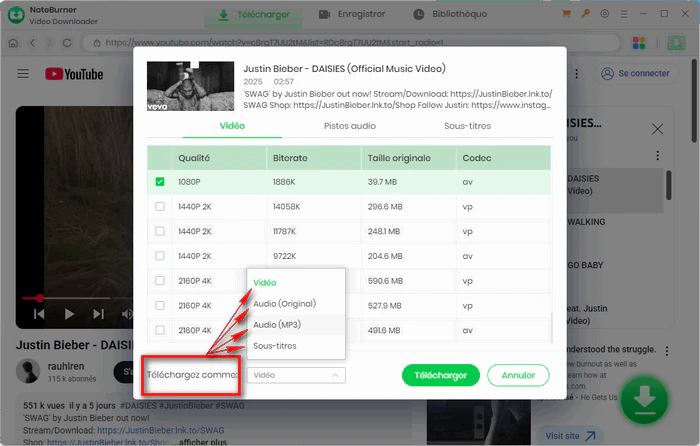Screen dimensions: 700x446
Task: Click the YouTube page scrollbar
Action: pyautogui.click(x=694, y=101)
